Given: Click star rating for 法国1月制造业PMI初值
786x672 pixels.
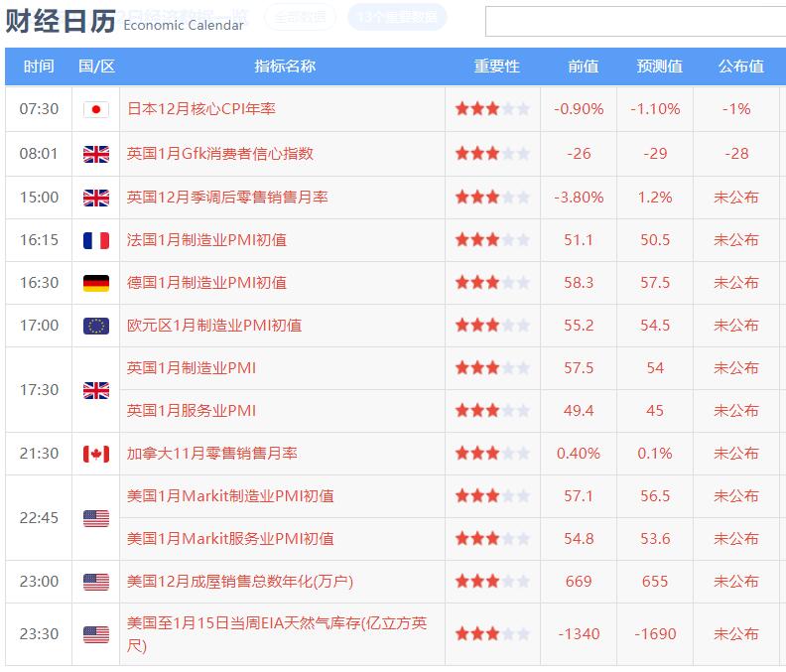Looking at the screenshot, I should (x=492, y=239).
